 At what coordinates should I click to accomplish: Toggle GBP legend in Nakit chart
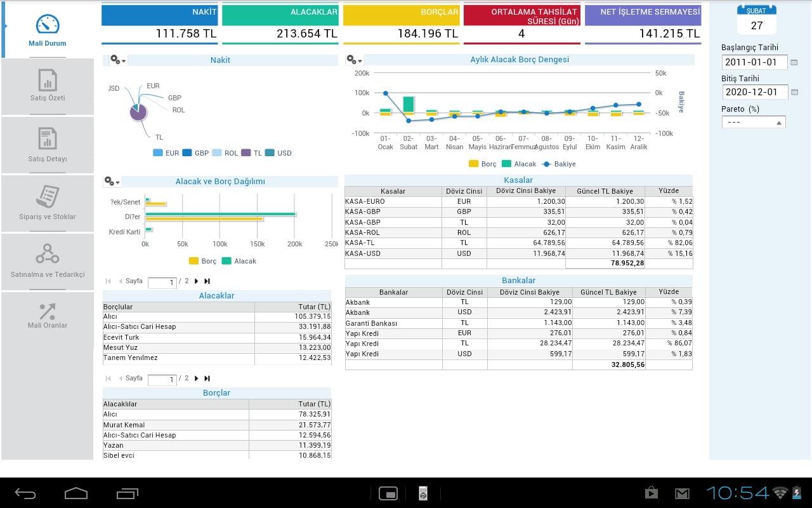[x=195, y=153]
